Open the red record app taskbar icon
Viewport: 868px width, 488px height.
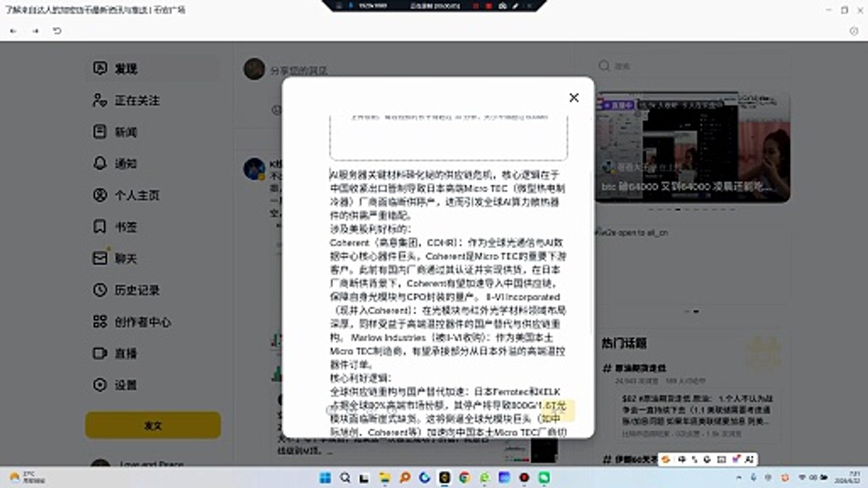tap(524, 477)
